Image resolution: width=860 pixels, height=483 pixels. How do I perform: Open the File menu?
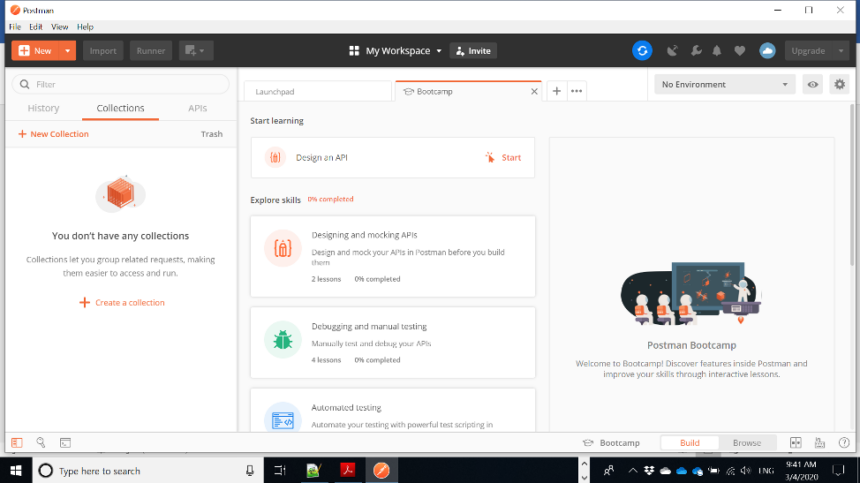click(15, 27)
